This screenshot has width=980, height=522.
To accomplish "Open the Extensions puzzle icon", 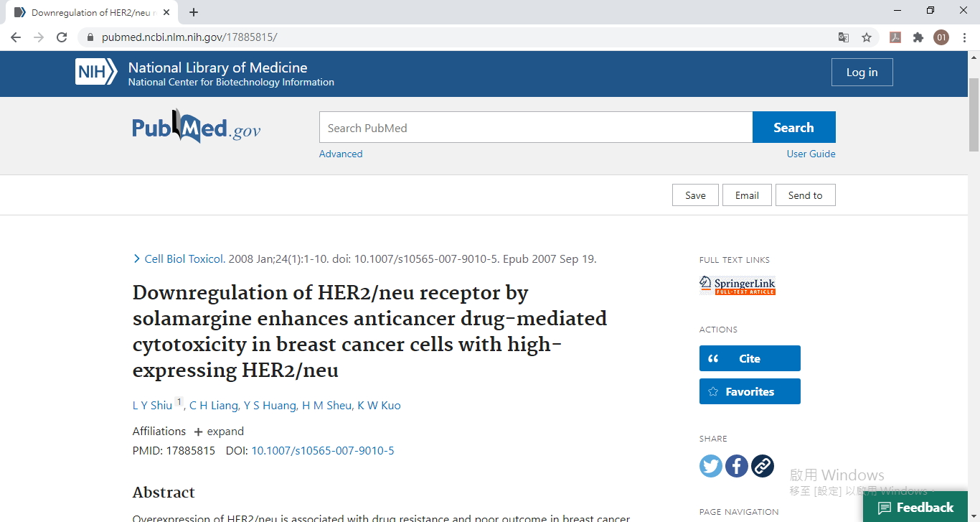I will pos(918,37).
